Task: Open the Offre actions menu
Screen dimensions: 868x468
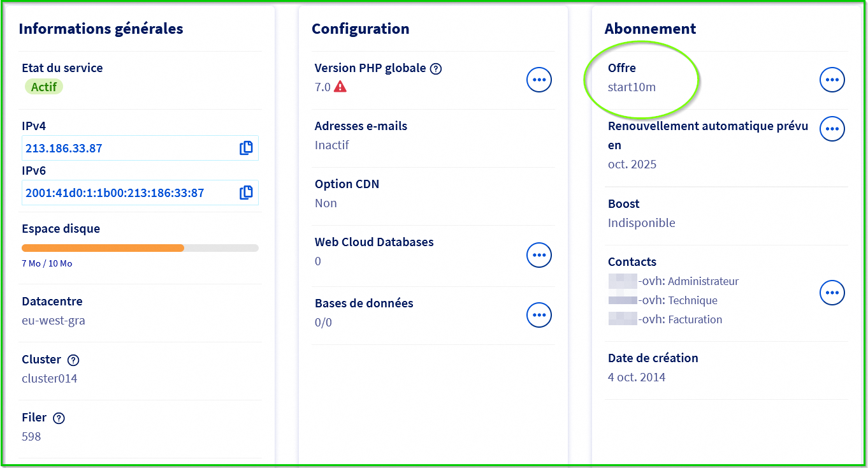Action: tap(832, 80)
